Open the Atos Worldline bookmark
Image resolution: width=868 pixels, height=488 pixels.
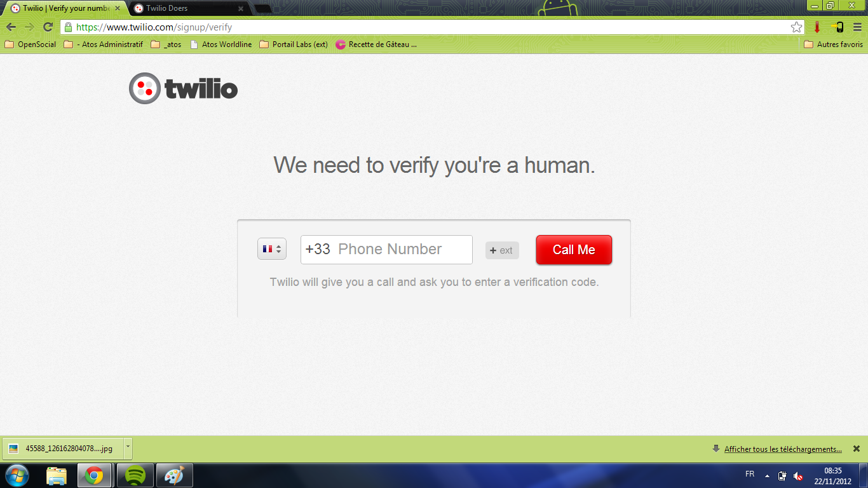pyautogui.click(x=221, y=44)
